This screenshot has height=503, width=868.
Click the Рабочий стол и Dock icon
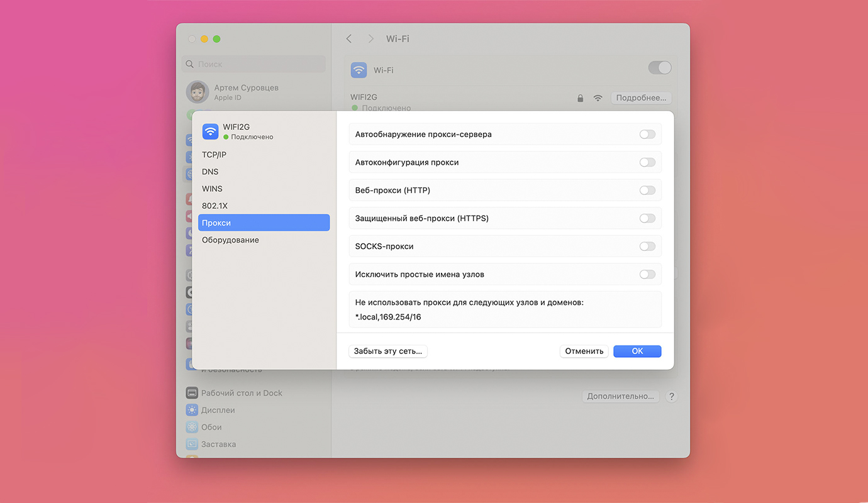click(192, 393)
